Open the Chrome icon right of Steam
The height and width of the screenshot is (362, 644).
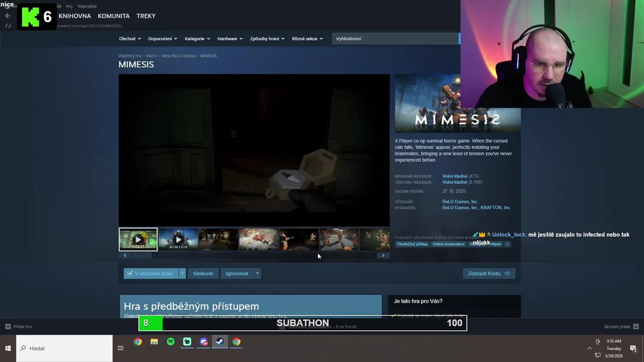click(x=236, y=342)
